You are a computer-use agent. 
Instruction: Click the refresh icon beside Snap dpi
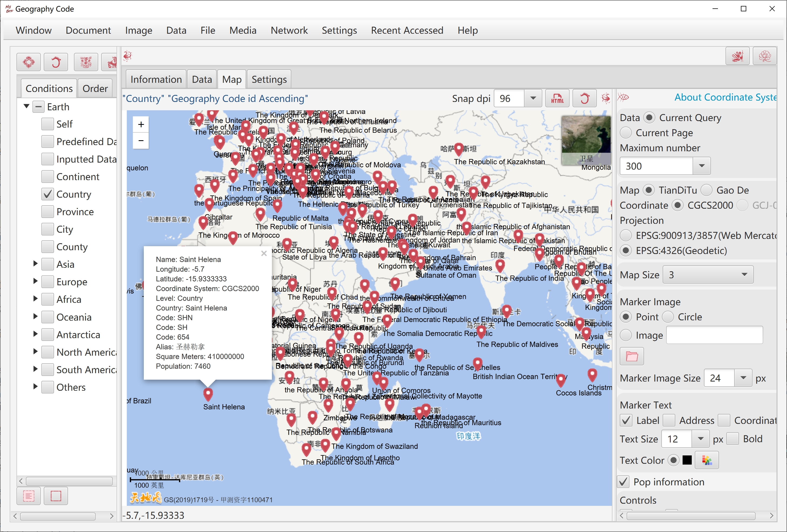[x=584, y=99]
